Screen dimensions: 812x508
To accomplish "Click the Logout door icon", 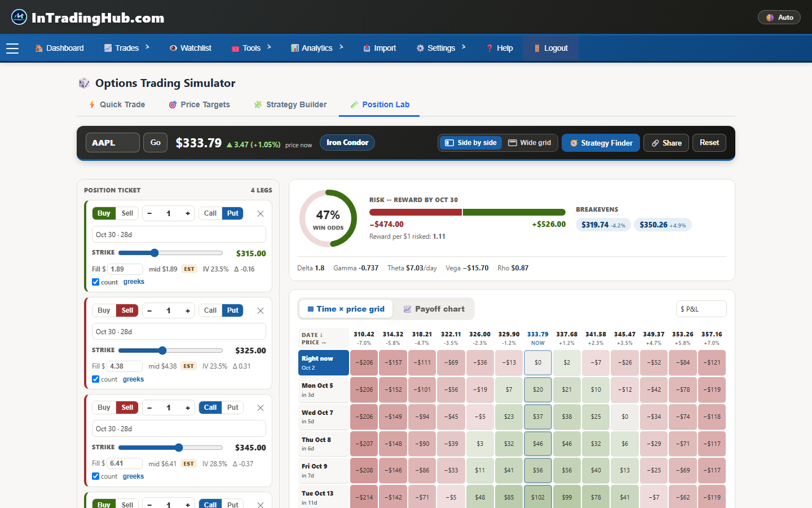I will (537, 48).
